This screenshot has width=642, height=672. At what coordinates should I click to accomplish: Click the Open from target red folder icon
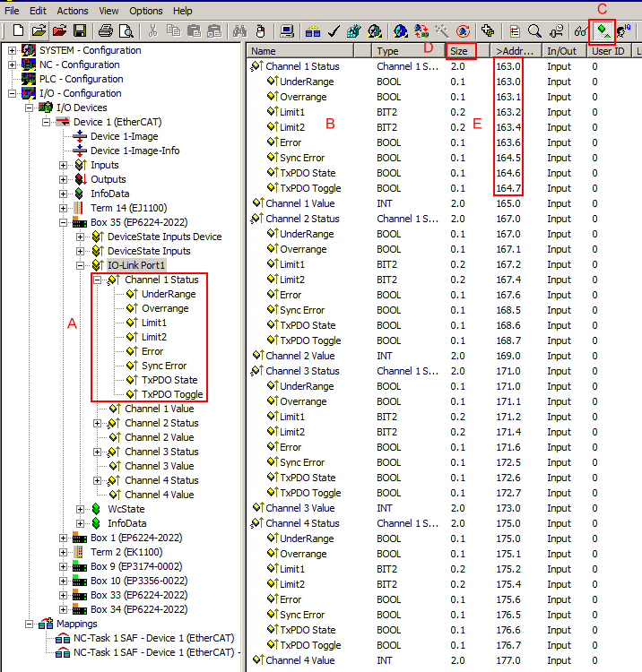coord(59,30)
